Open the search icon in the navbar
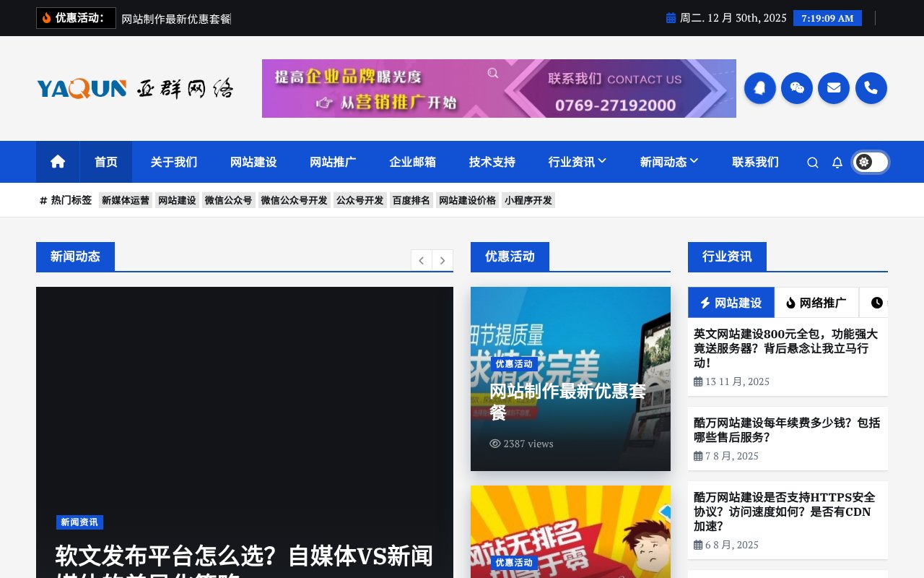The image size is (924, 578). point(813,163)
